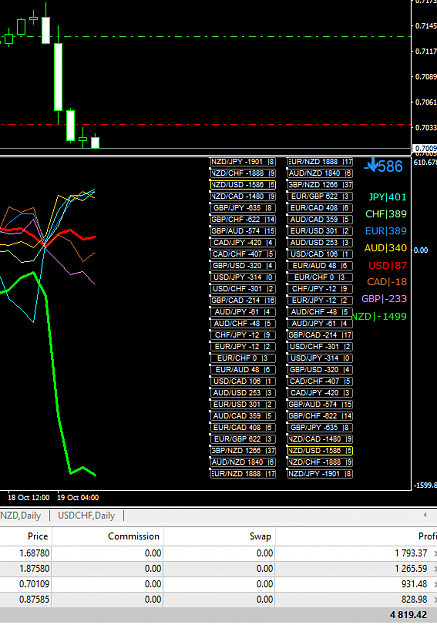The width and height of the screenshot is (437, 625).
Task: Click AUD/USD 253 in the right pair list
Action: click(x=320, y=243)
